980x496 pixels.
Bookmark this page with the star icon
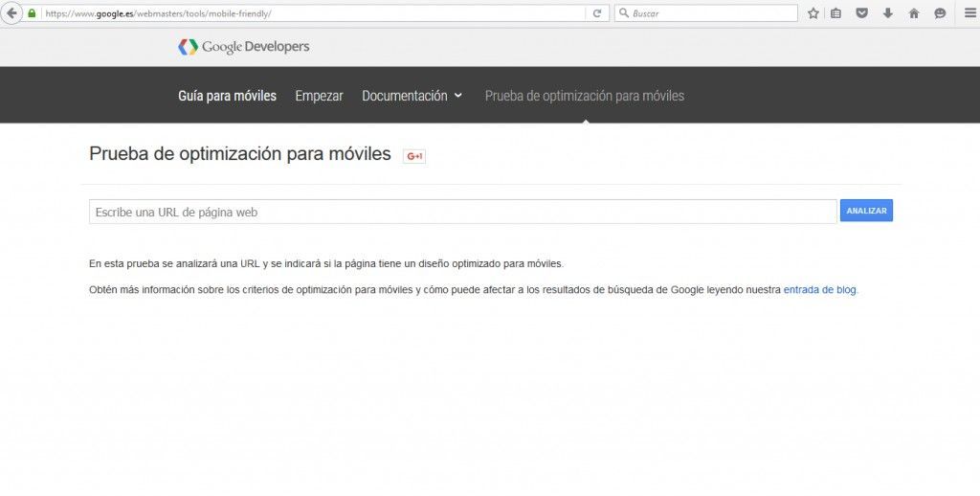click(x=813, y=13)
